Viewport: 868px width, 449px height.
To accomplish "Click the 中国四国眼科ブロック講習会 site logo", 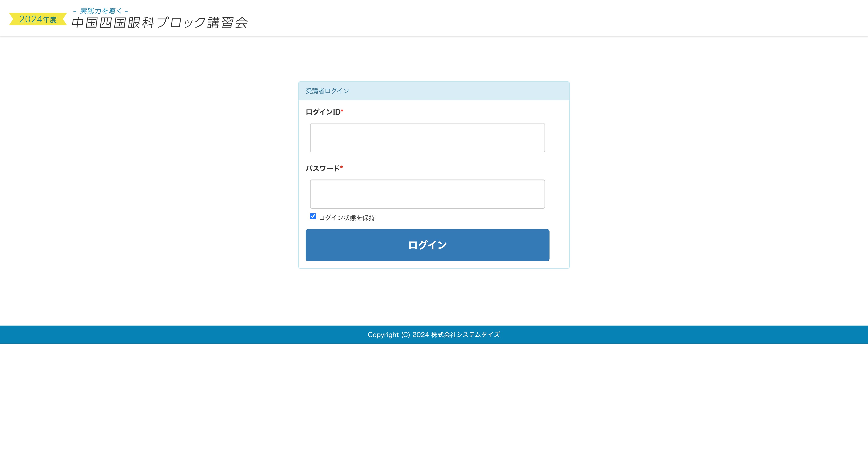I will [160, 23].
